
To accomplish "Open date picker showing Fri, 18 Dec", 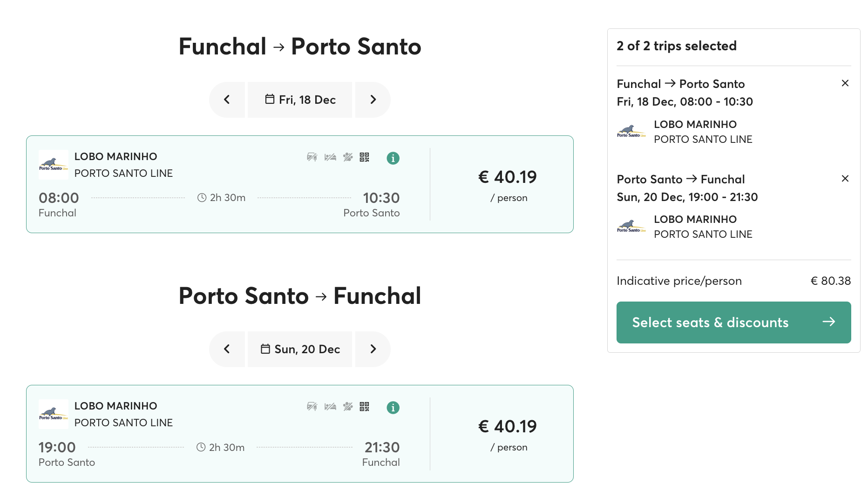I will (x=300, y=100).
